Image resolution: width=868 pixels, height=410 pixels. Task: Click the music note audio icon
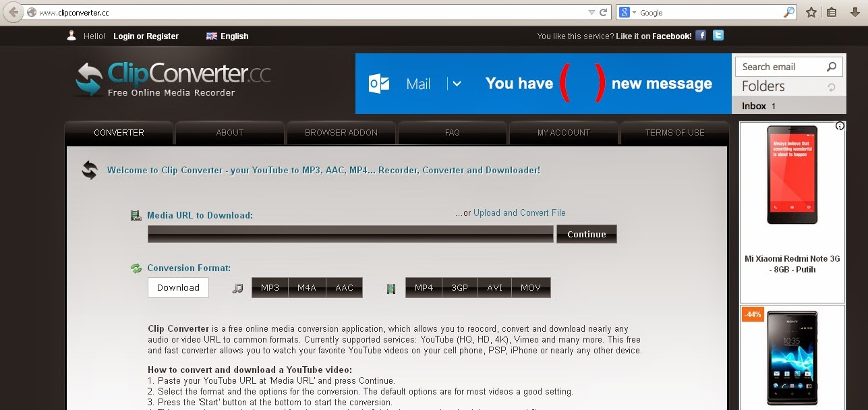coord(237,288)
